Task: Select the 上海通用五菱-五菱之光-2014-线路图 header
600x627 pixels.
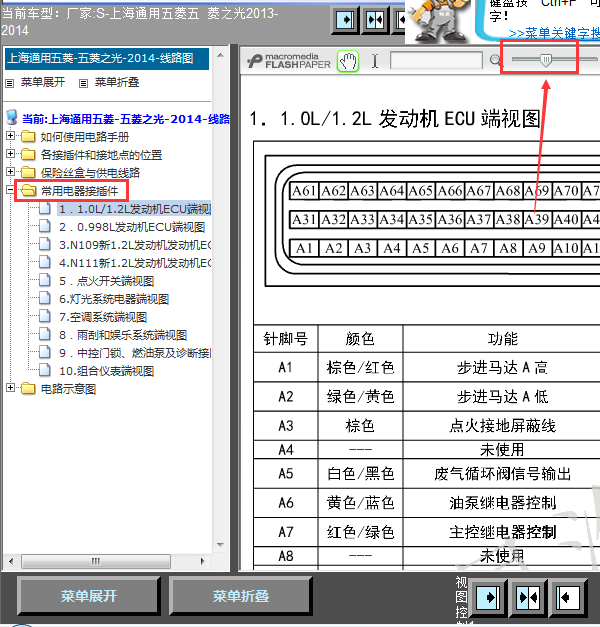Action: (x=107, y=59)
